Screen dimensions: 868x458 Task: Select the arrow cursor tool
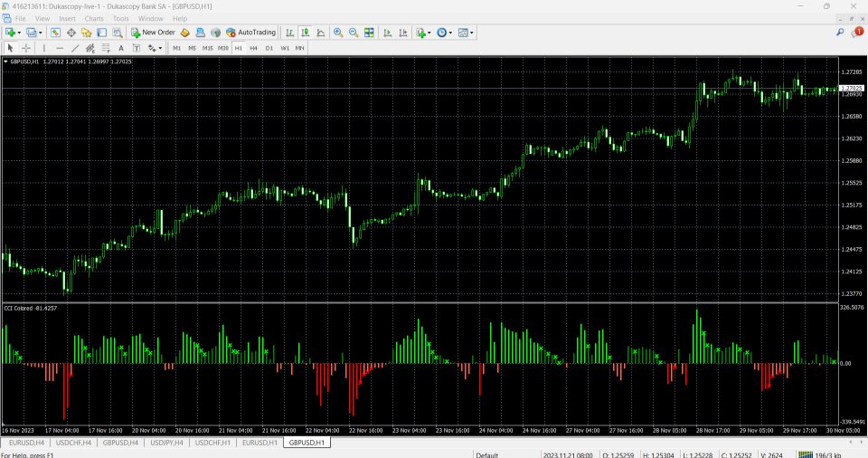point(10,48)
